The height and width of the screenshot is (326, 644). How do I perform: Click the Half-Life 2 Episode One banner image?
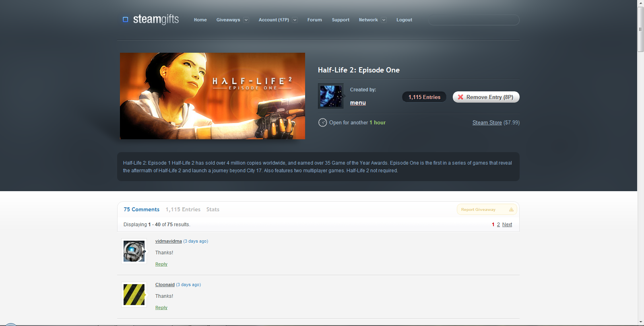(x=213, y=96)
